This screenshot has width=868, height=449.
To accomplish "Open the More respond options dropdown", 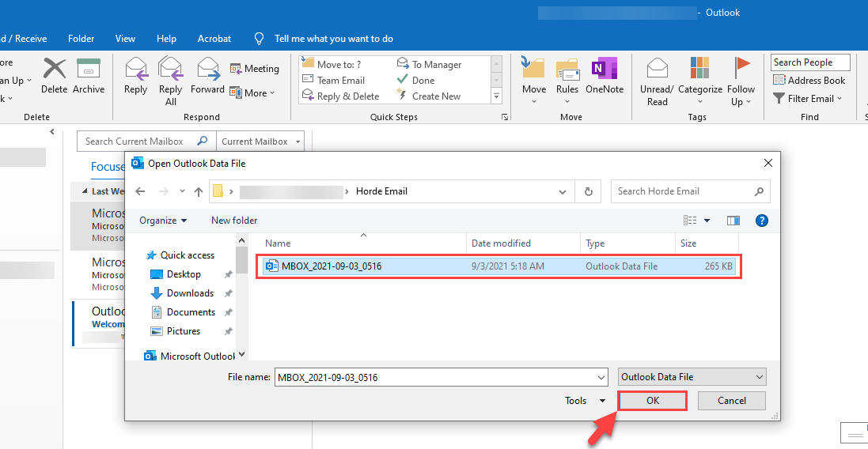I will 252,93.
